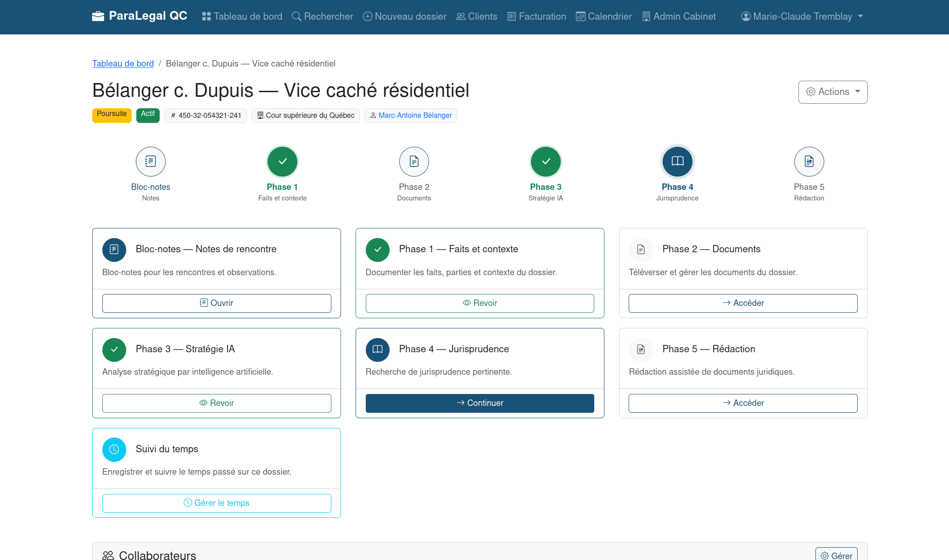Select the Phase 5 Rédaction document icon
The height and width of the screenshot is (560, 949).
pos(809,161)
